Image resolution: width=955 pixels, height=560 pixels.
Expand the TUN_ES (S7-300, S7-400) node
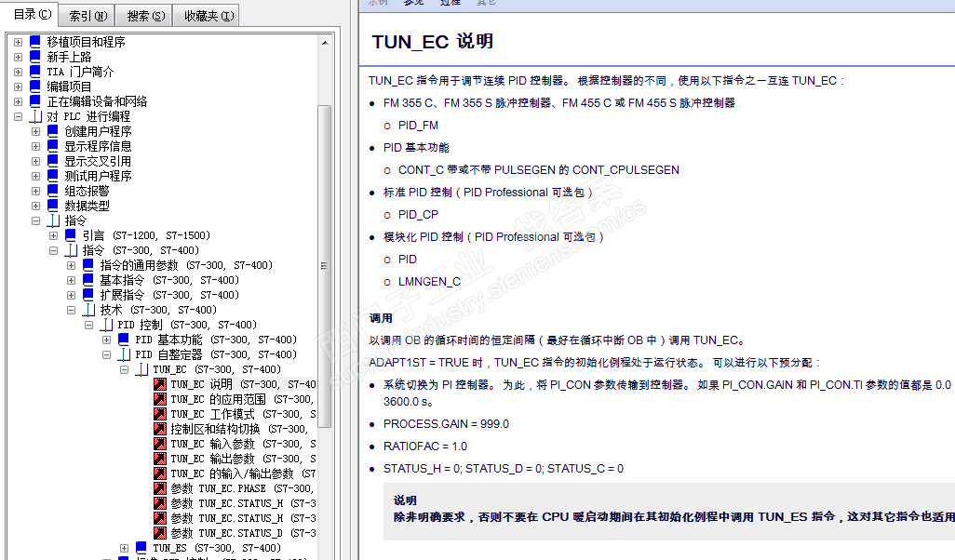point(124,548)
